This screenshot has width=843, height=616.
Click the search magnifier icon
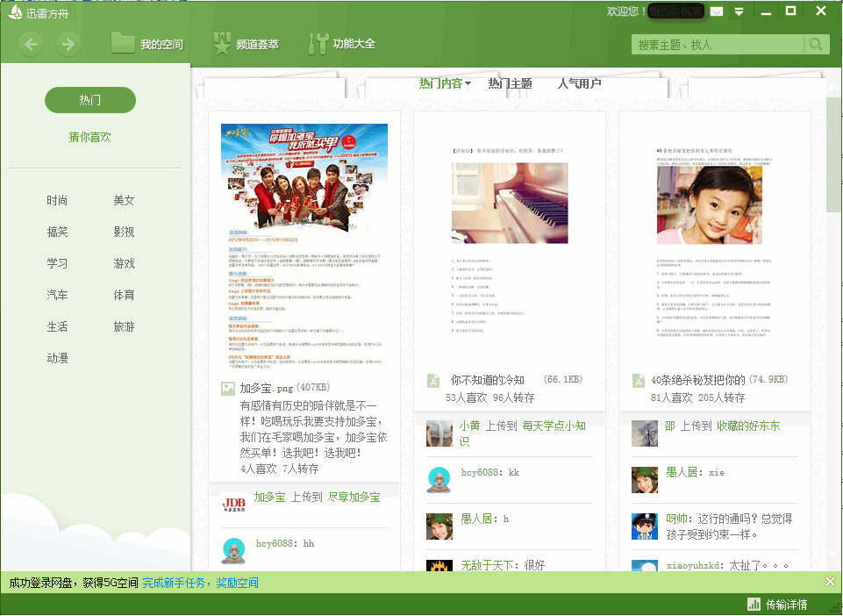[x=816, y=44]
